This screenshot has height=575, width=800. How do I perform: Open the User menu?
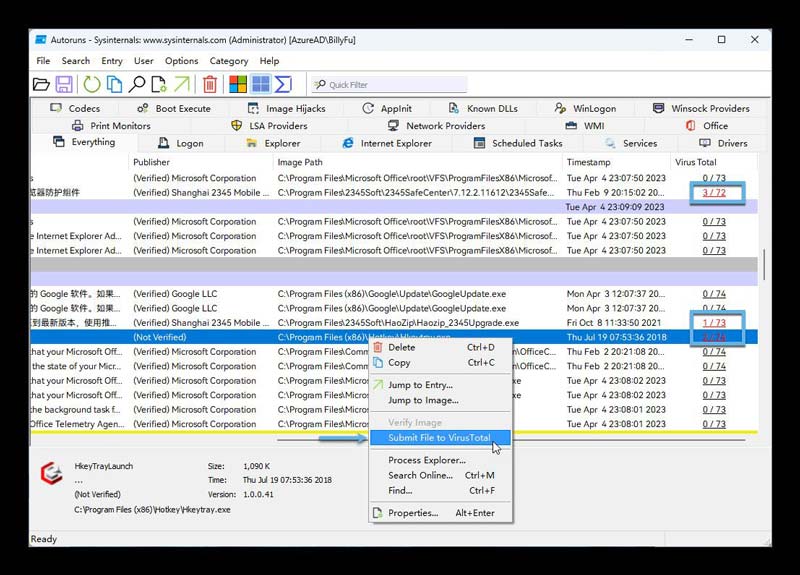click(143, 61)
